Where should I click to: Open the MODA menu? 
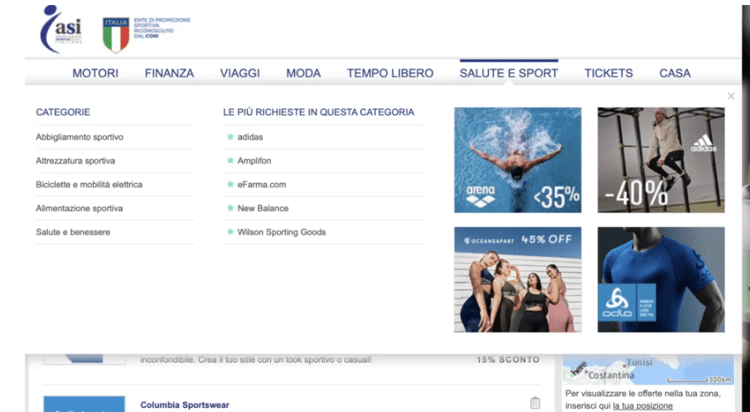pyautogui.click(x=303, y=73)
